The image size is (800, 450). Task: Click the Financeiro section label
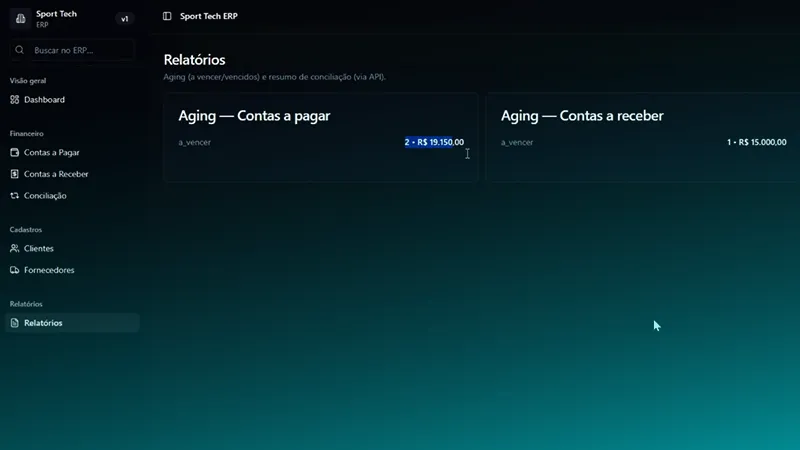[x=27, y=134]
